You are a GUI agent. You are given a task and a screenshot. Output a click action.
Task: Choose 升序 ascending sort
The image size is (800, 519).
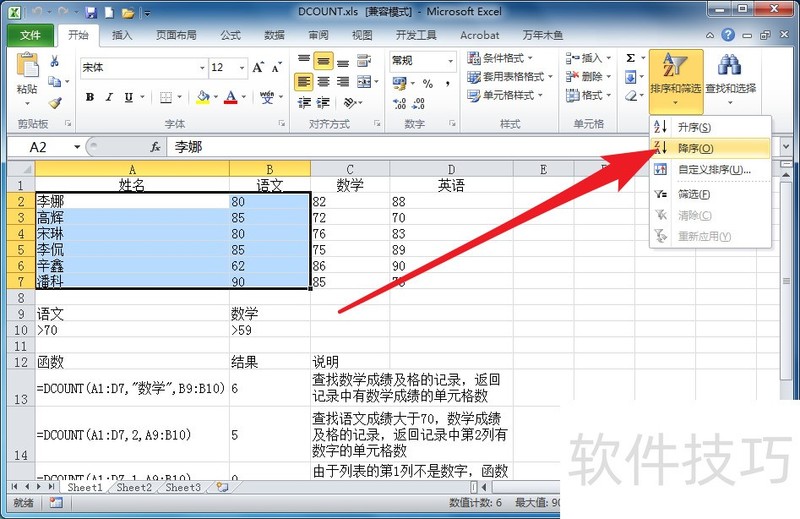pyautogui.click(x=710, y=127)
